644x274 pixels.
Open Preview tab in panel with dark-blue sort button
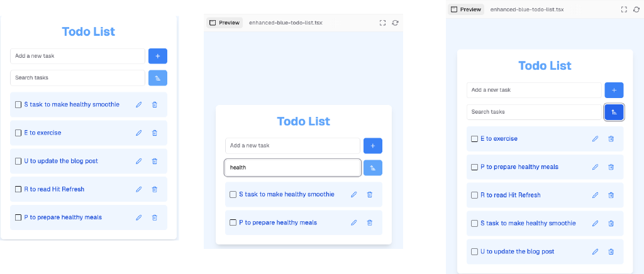pos(466,9)
